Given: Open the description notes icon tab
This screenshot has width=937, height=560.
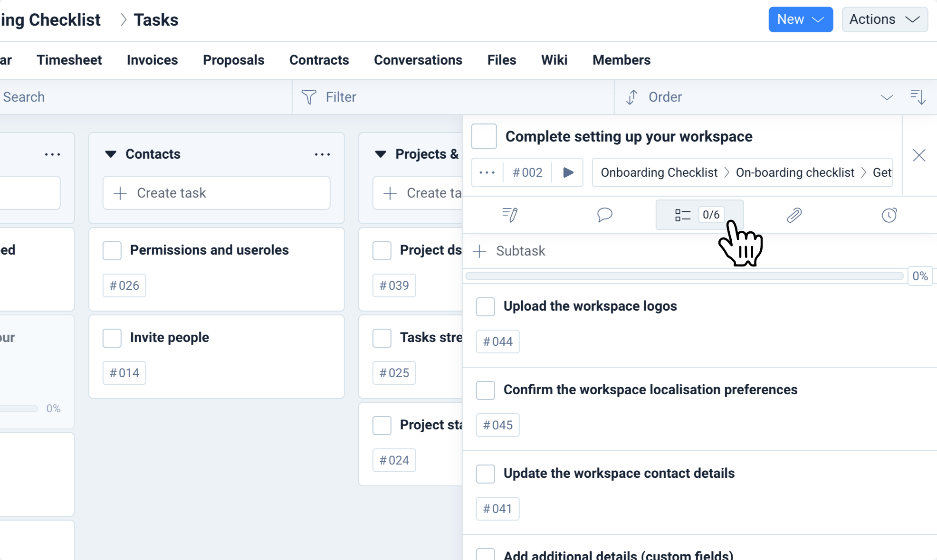Looking at the screenshot, I should tap(510, 215).
